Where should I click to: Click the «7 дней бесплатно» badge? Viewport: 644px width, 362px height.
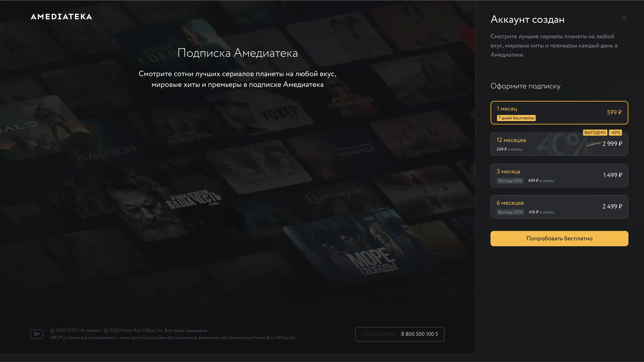(x=516, y=118)
